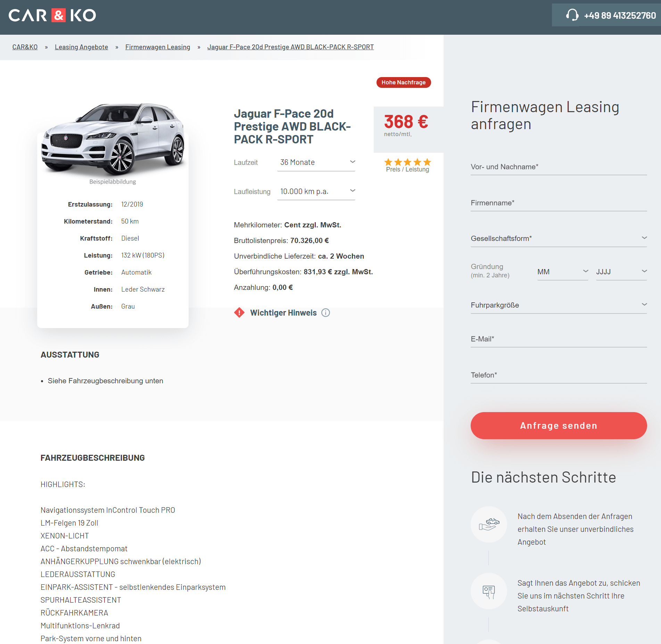Click Mehrkilometer Cent zzgl. MwSt. text
The width and height of the screenshot is (661, 644).
[x=288, y=225]
